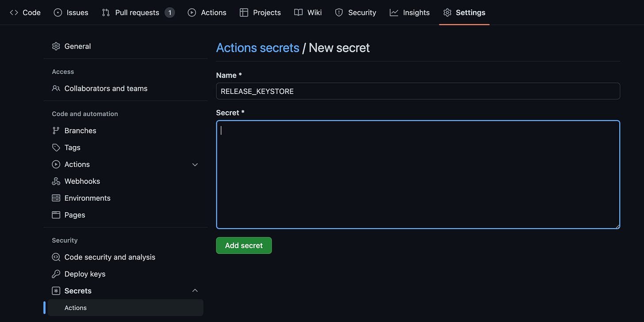Click inside the Secret text area
The image size is (644, 322).
tap(418, 175)
